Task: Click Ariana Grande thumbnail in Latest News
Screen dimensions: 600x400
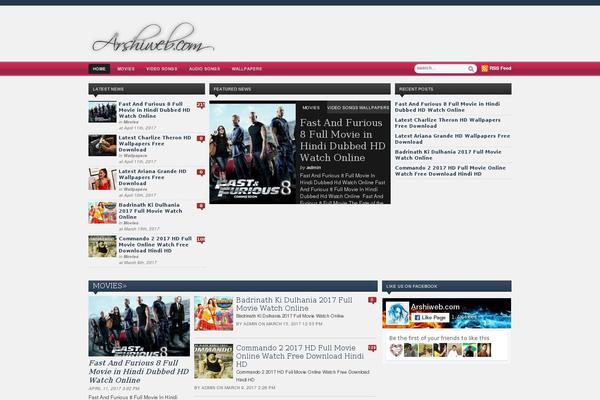Action: 102,179
